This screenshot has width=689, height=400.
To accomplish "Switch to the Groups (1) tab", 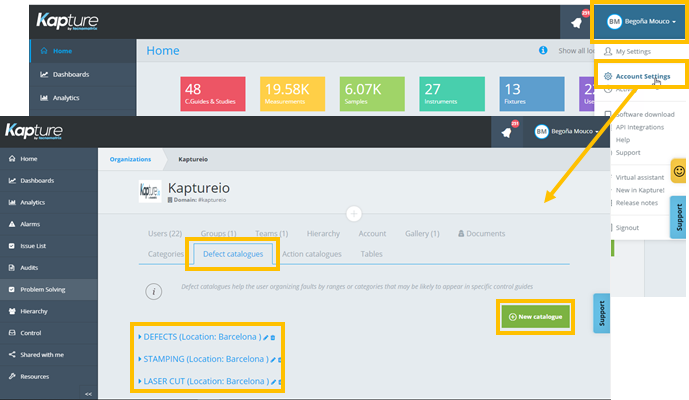I will click(218, 233).
